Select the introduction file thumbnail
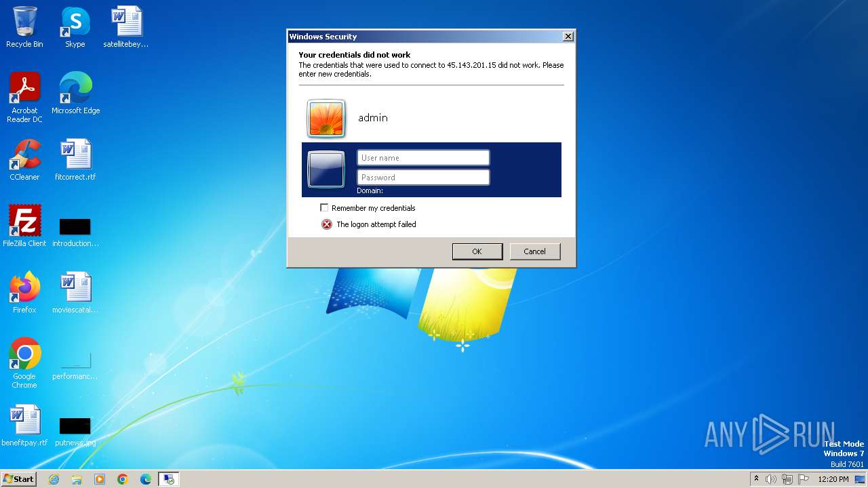 pos(75,232)
